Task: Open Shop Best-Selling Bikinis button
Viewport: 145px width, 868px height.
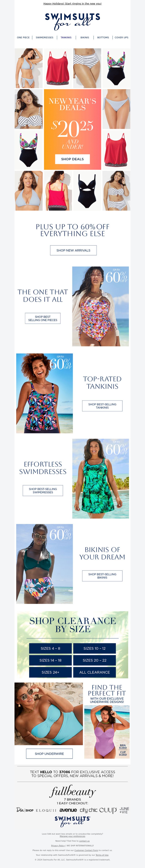Action: pos(102,576)
